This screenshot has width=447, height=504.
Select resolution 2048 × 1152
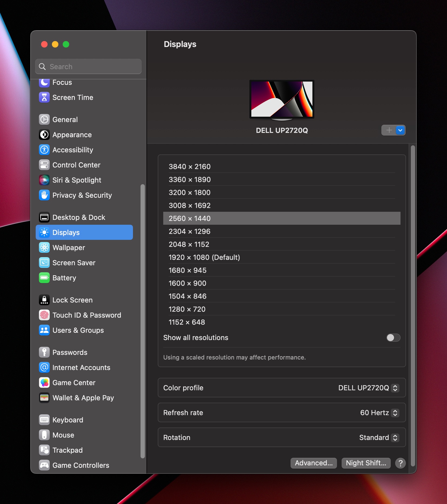point(282,244)
